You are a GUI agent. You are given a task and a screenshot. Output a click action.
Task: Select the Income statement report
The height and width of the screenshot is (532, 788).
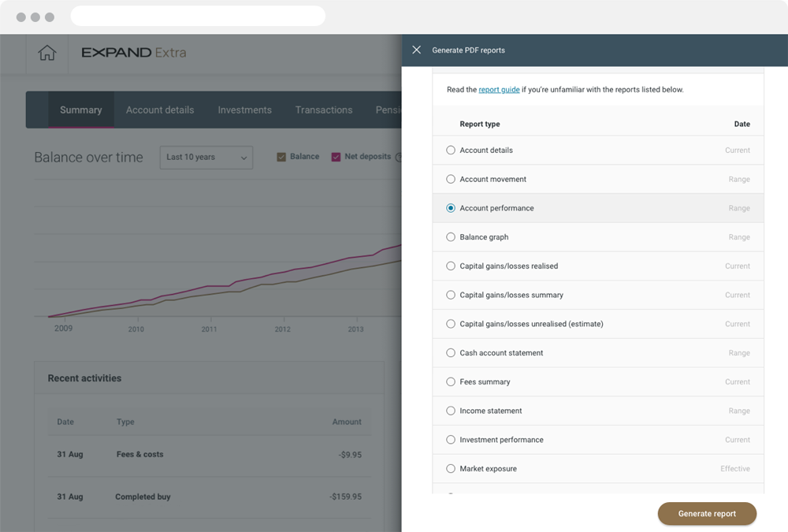(x=450, y=411)
